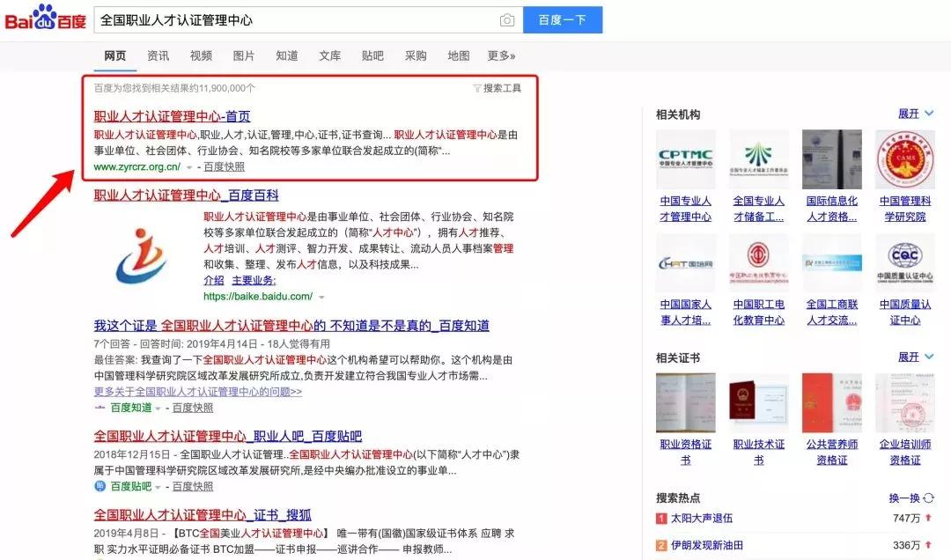Expand dropdown arrow beside baike.baidu.com
The width and height of the screenshot is (951, 560).
pos(321,298)
